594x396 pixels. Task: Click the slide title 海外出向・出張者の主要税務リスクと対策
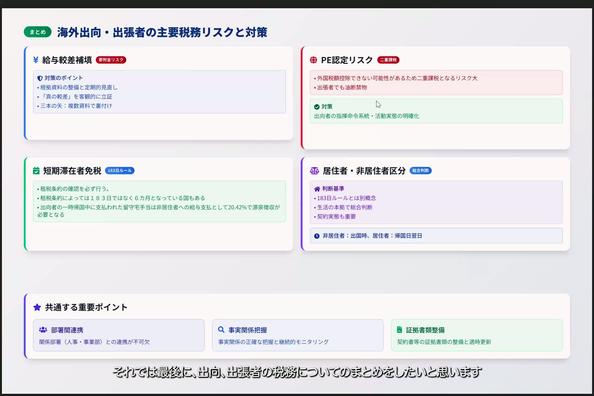click(162, 32)
